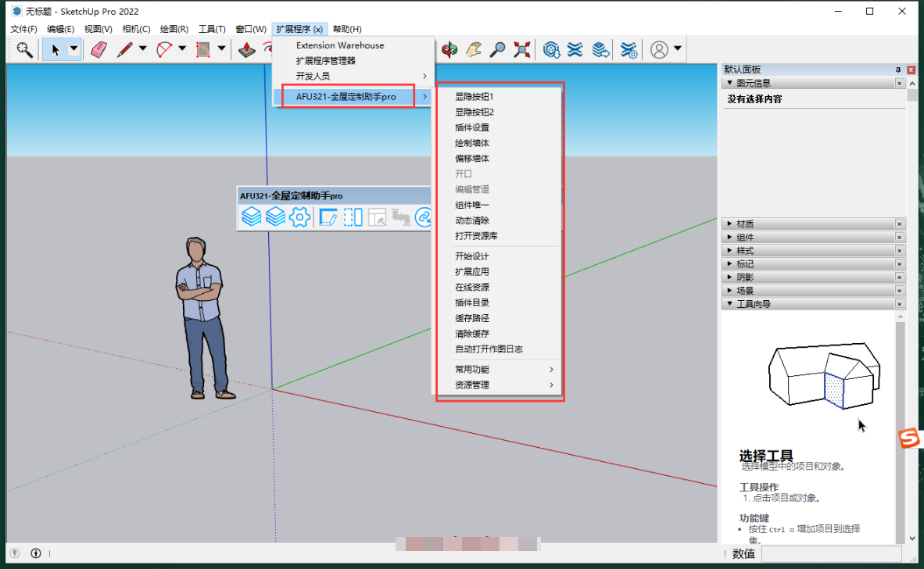The height and width of the screenshot is (569, 924).
Task: Select draw wall icon in AFU321 toolbar
Action: [x=328, y=217]
